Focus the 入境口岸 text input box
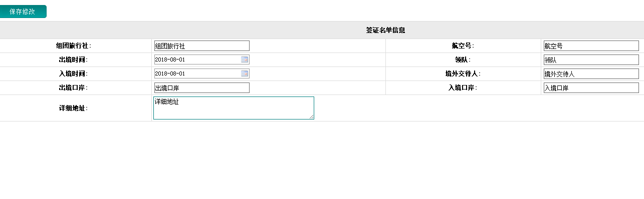Image resolution: width=644 pixels, height=199 pixels. tap(591, 87)
